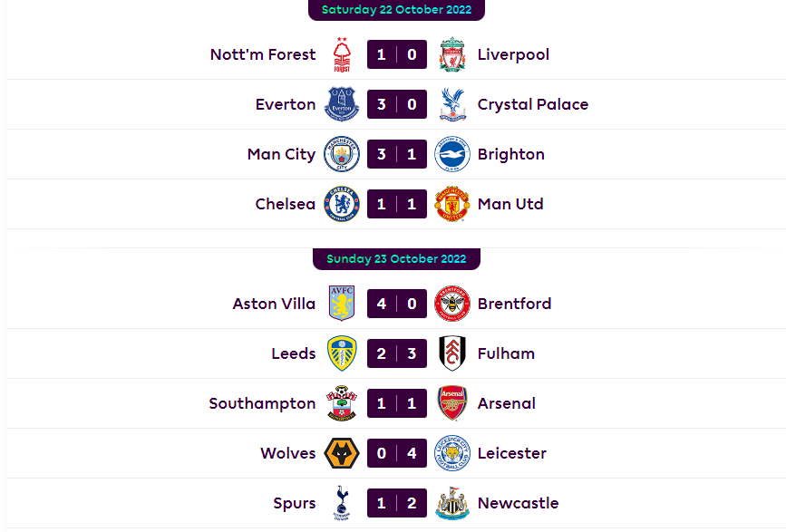This screenshot has height=532, width=786.
Task: Click the Brighton team name
Action: click(510, 154)
